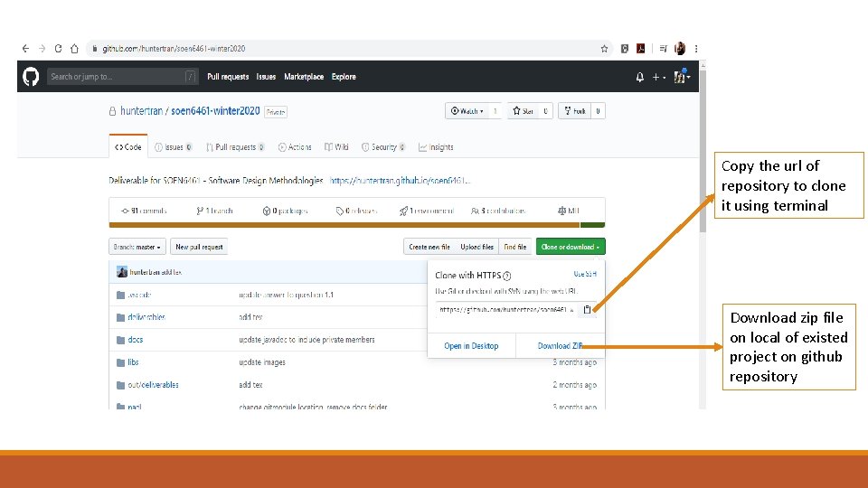The height and width of the screenshot is (488, 868).
Task: Open the deliverables folder
Action: pyautogui.click(x=146, y=317)
